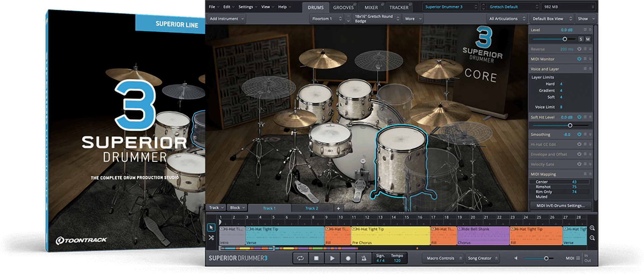Toggle the metronome icon

click(x=364, y=258)
